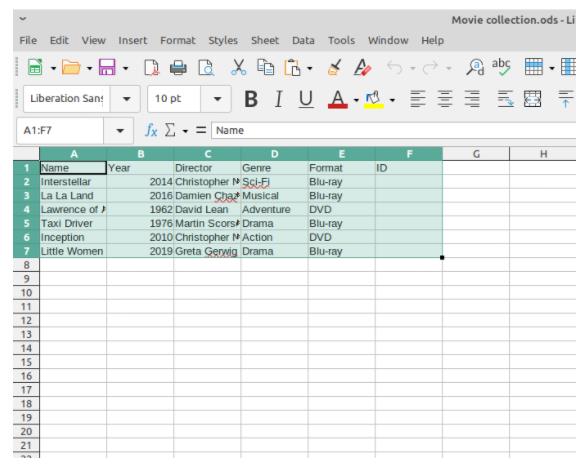Screen dimensions: 585x467
Task: Click the Name Box showing A1:F7
Action: coord(60,131)
